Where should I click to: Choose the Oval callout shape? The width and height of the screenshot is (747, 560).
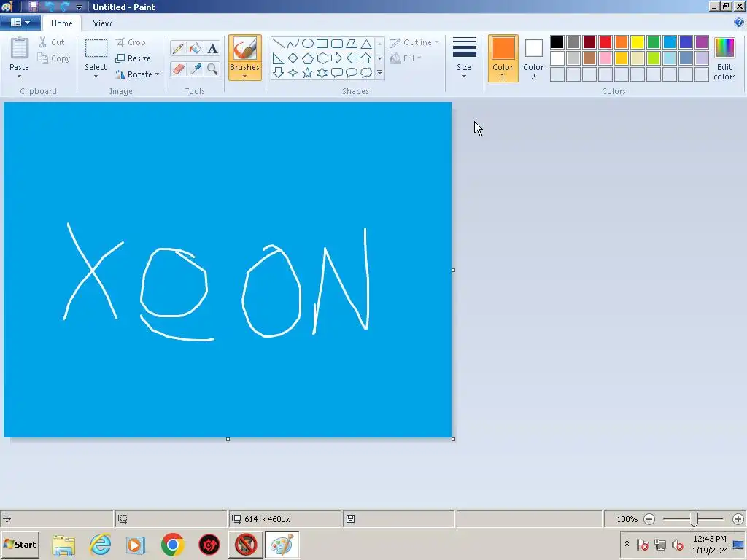352,72
